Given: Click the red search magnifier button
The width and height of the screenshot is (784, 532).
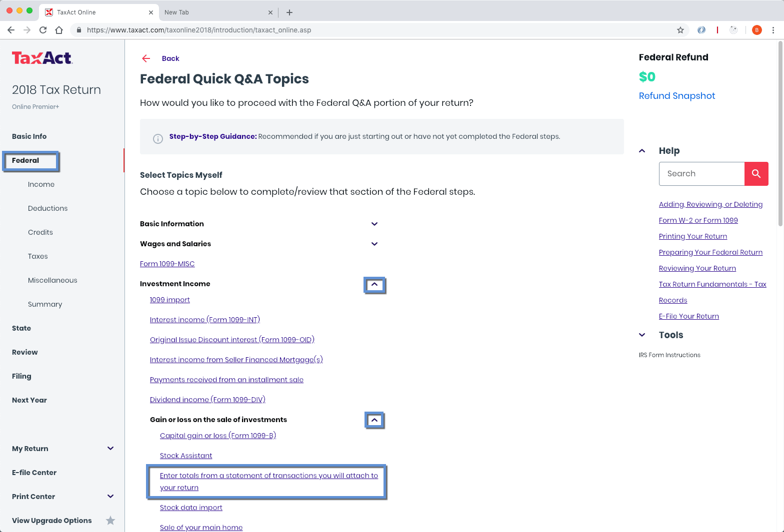Looking at the screenshot, I should pos(756,174).
